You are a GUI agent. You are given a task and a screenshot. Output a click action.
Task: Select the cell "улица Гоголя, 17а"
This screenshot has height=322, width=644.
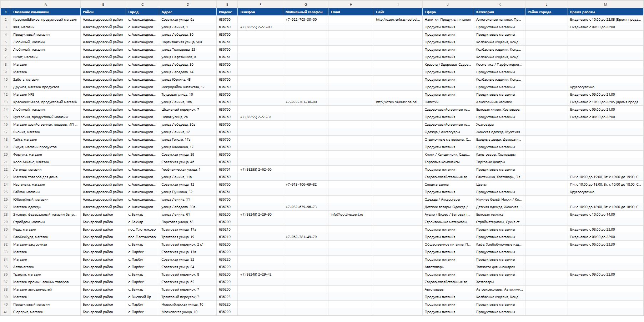coord(188,140)
